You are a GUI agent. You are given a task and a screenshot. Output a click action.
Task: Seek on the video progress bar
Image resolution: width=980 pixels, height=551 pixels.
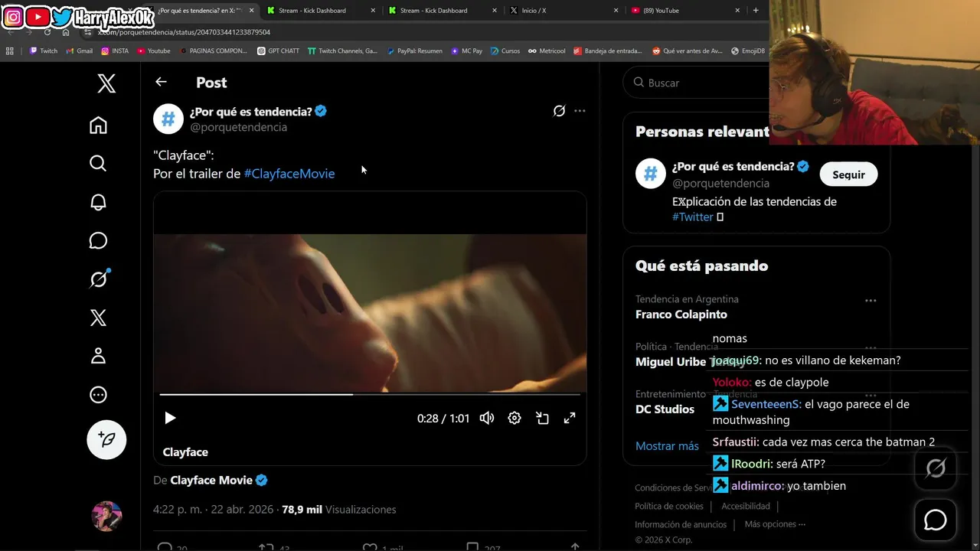point(370,395)
